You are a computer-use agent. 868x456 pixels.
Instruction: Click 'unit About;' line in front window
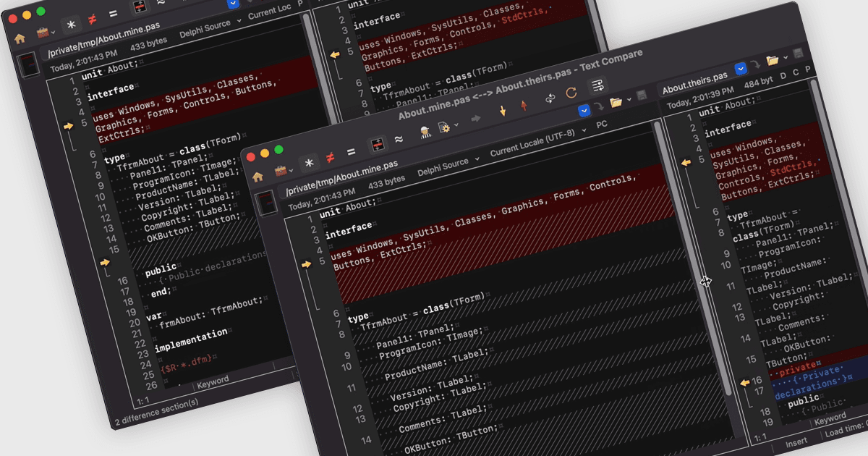348,208
